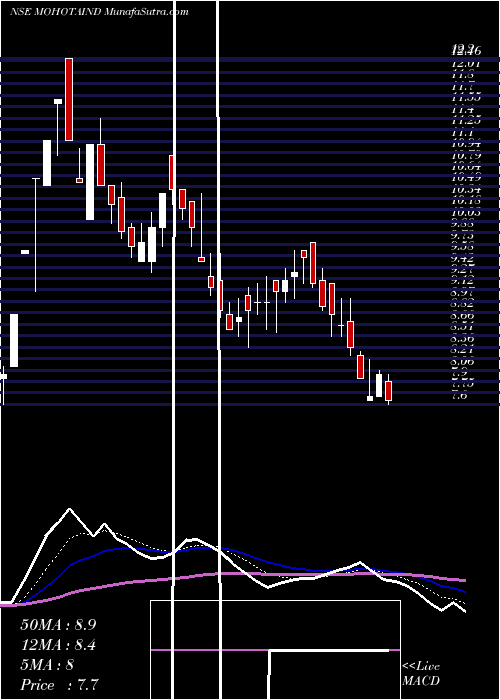The width and height of the screenshot is (500, 700).
Task: Select the tallest red candle at chart peak
Action: pyautogui.click(x=69, y=99)
